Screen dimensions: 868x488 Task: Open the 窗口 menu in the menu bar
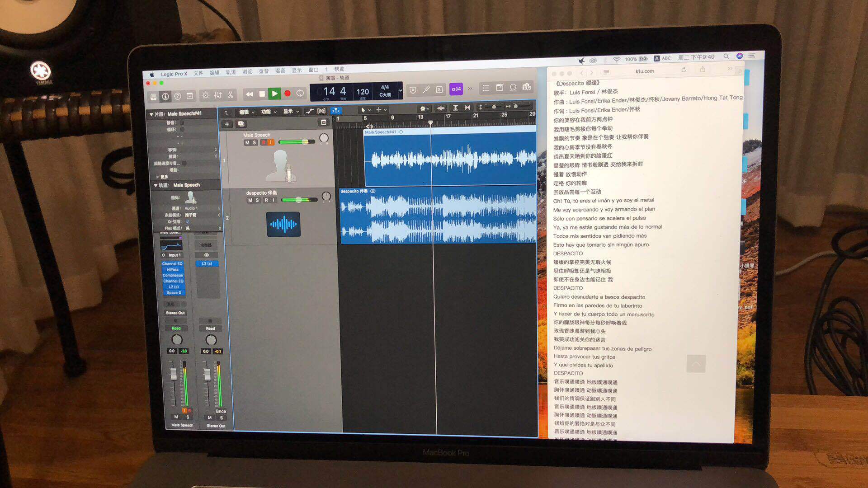coord(313,70)
